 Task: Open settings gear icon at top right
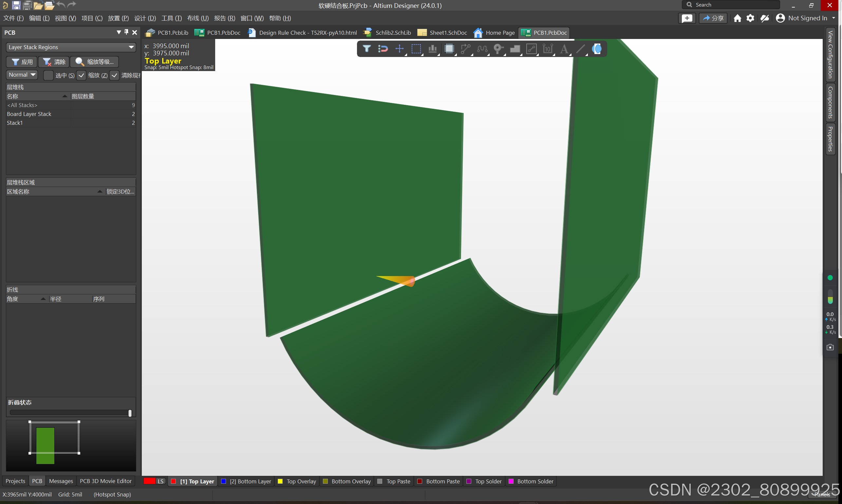750,18
